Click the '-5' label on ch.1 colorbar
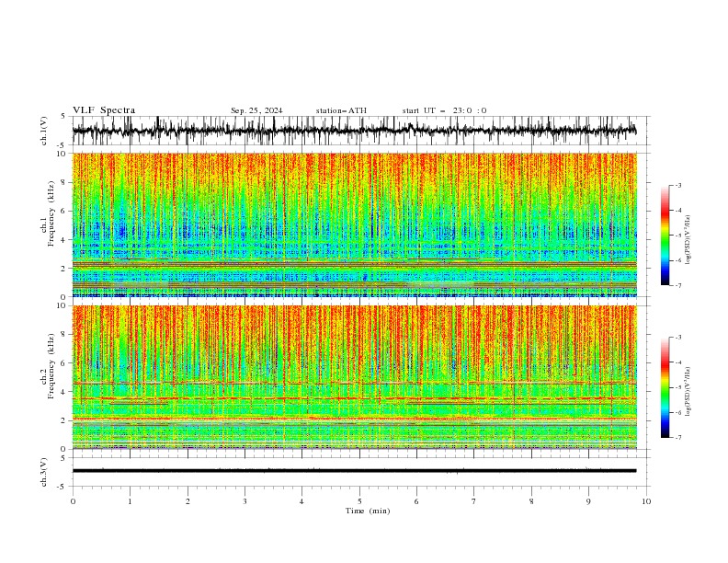Viewport: 728px width, 563px height. coord(677,236)
